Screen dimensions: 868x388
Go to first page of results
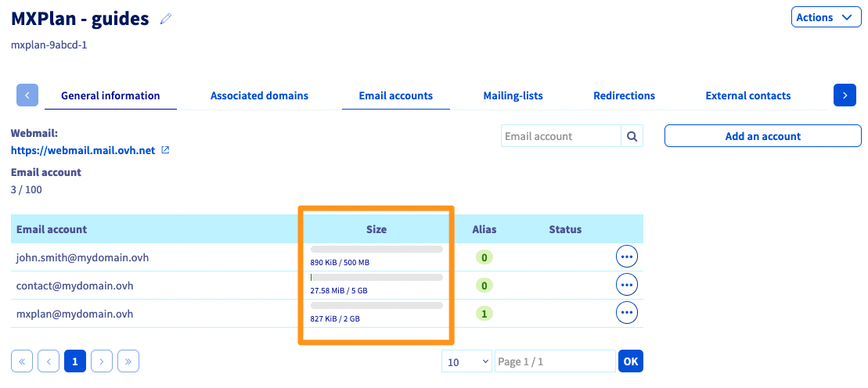point(22,361)
